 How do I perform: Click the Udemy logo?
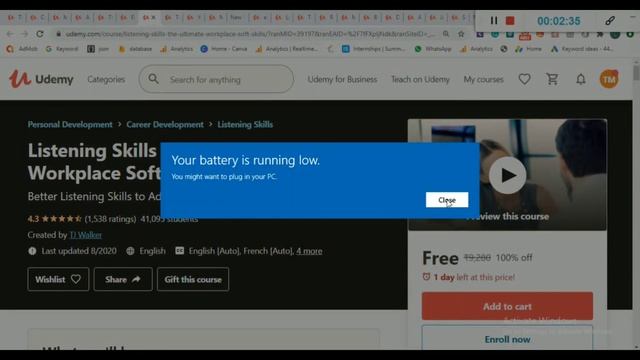coord(41,79)
